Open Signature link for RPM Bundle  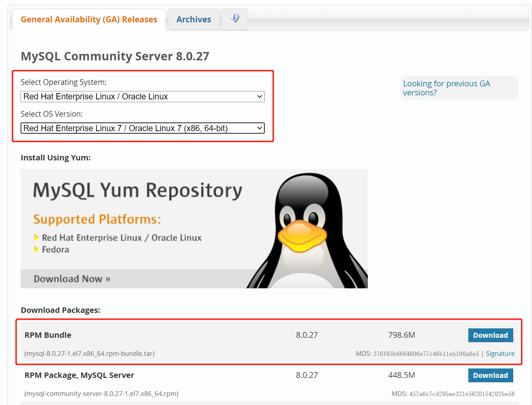(500, 354)
